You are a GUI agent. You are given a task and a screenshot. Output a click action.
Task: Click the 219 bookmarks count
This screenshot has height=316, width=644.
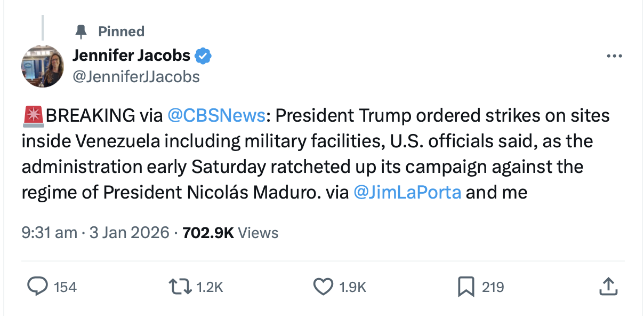point(493,287)
